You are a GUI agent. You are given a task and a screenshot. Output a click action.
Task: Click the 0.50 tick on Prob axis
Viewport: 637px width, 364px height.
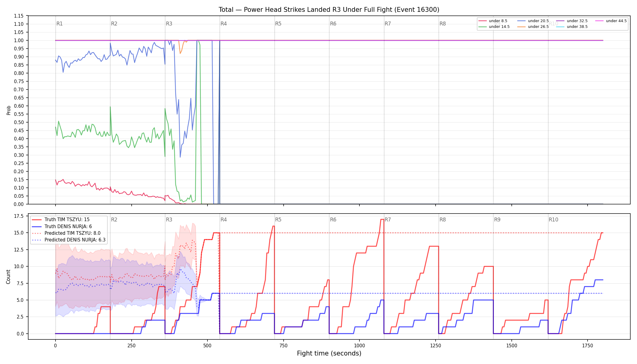(x=19, y=122)
